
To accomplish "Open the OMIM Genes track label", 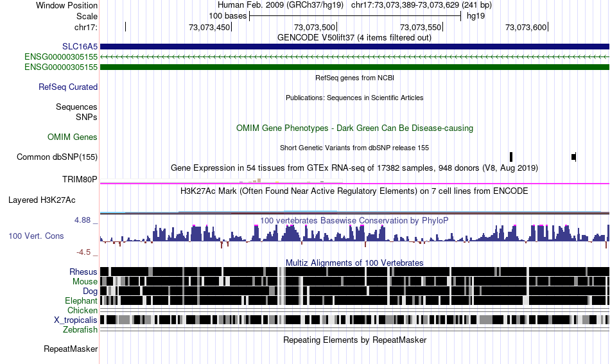I will [x=73, y=137].
